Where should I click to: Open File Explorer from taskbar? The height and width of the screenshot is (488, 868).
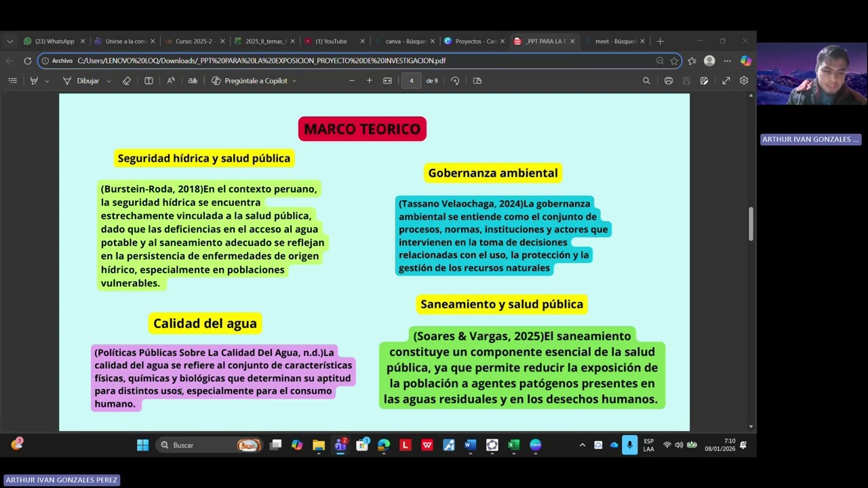tap(319, 445)
